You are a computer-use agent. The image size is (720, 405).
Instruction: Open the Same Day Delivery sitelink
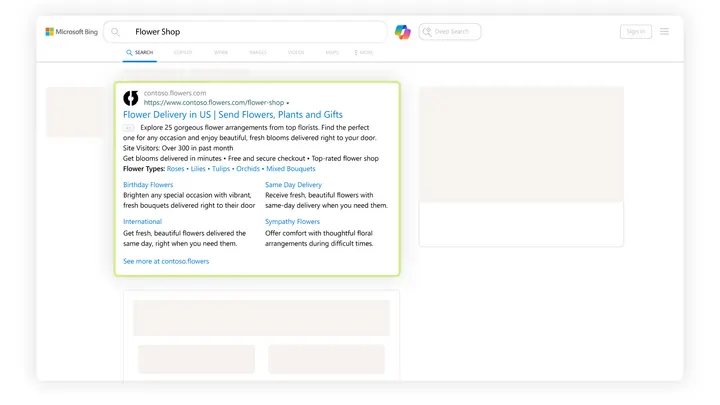[x=293, y=185]
